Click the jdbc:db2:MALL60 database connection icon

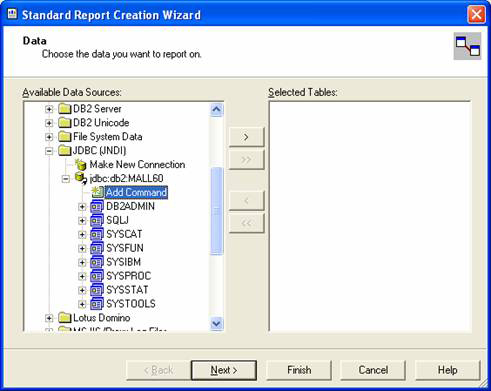click(x=81, y=179)
